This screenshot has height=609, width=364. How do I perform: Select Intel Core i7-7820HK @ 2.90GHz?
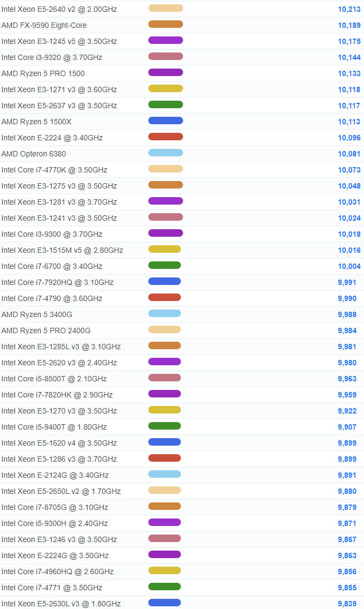coord(57,395)
